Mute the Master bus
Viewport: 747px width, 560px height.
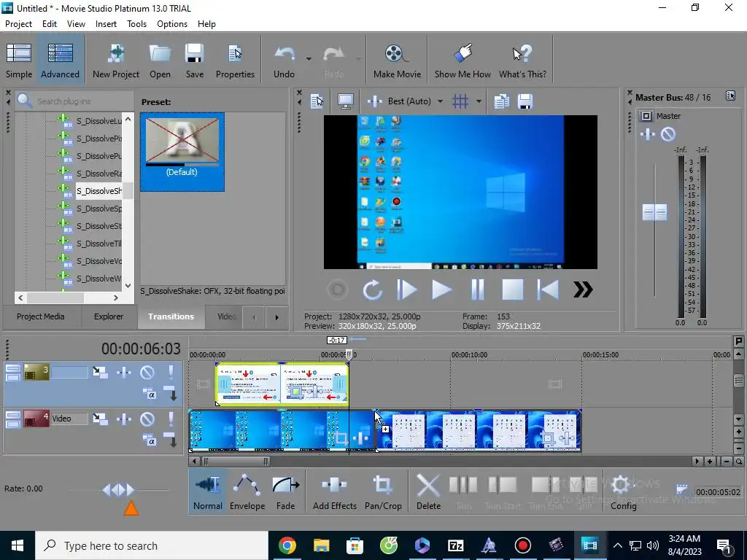coord(668,134)
